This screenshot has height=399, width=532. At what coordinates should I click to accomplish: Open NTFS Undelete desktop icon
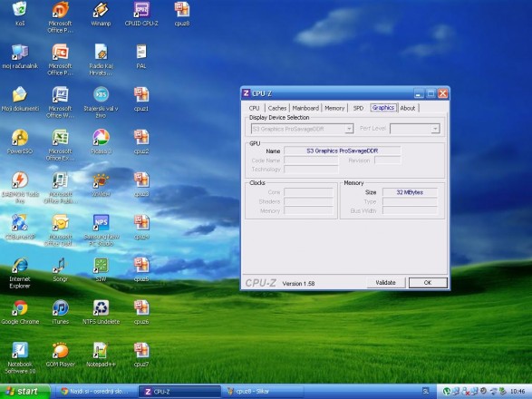point(102,312)
